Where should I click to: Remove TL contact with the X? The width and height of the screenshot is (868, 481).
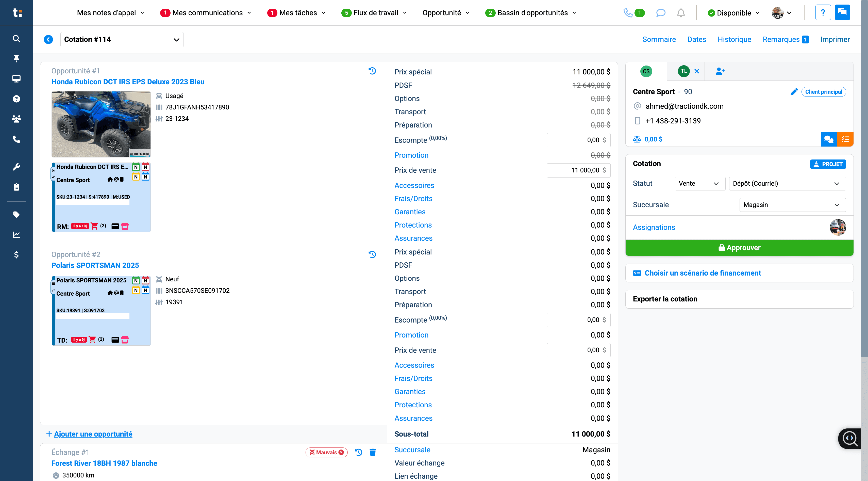(697, 71)
